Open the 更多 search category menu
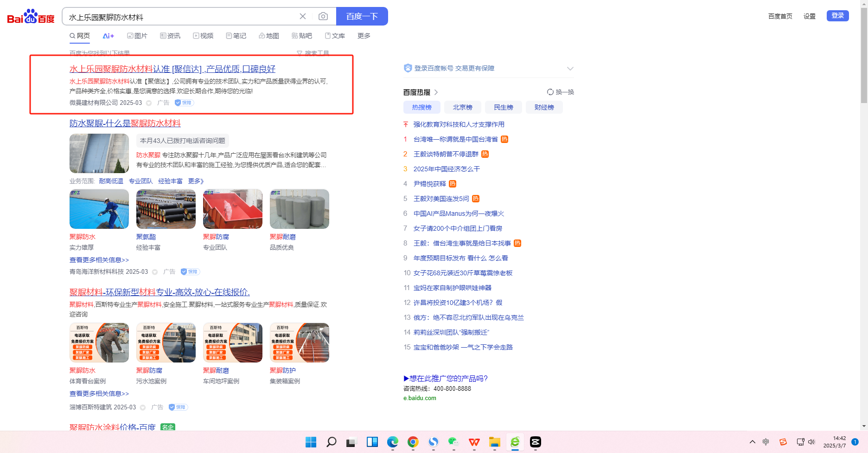Viewport: 868px width, 453px height. pyautogui.click(x=364, y=36)
